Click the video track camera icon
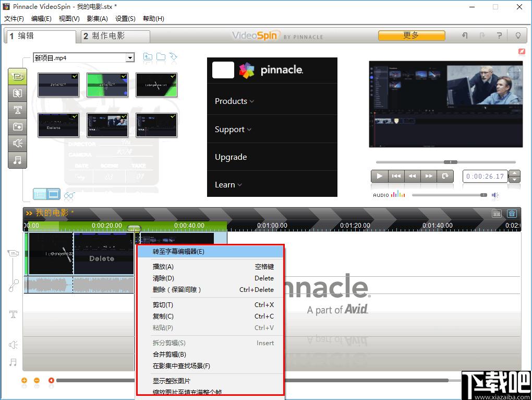Viewport: 532px width, 400px height. [13, 253]
